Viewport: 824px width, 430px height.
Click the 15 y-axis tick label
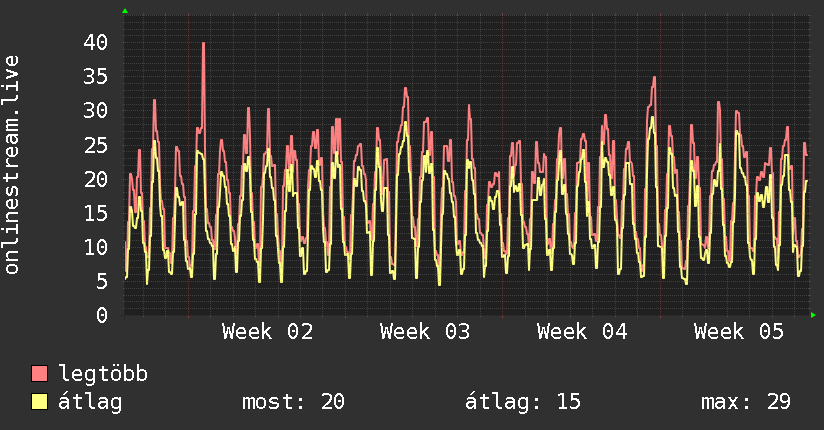pos(96,213)
